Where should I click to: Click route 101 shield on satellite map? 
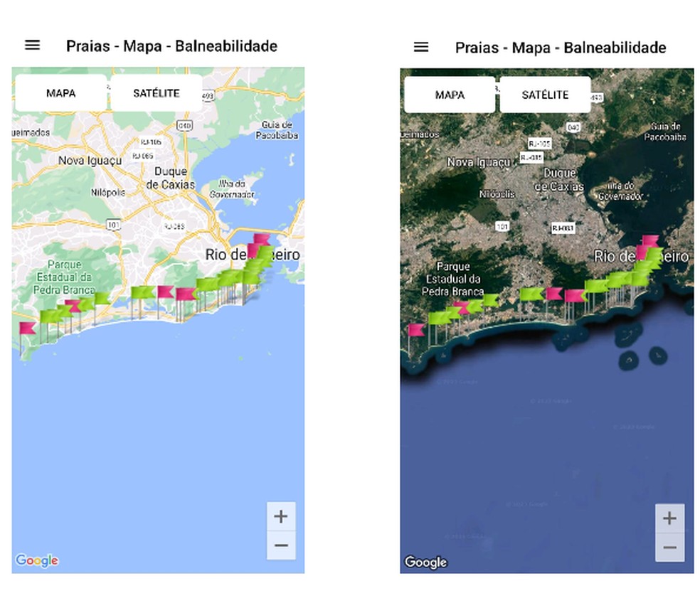[502, 226]
